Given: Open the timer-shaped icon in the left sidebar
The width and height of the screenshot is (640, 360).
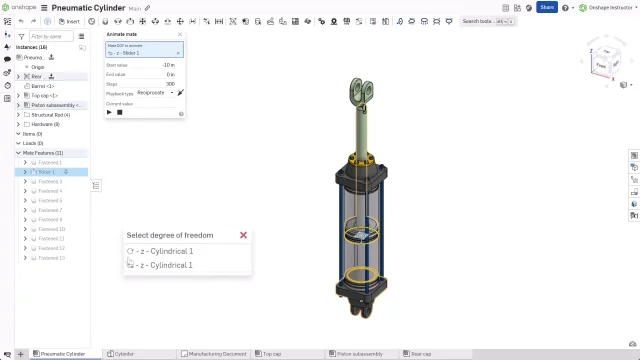Looking at the screenshot, I should [7, 86].
